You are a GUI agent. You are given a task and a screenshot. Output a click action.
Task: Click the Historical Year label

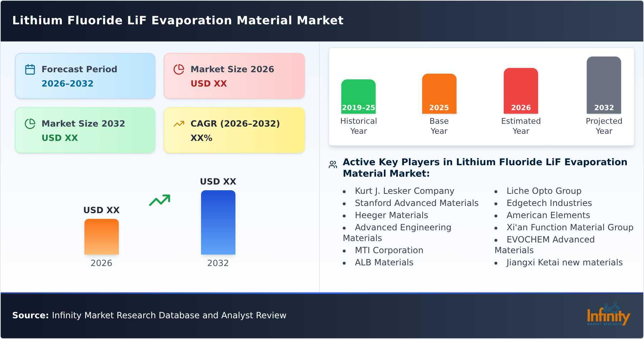358,126
